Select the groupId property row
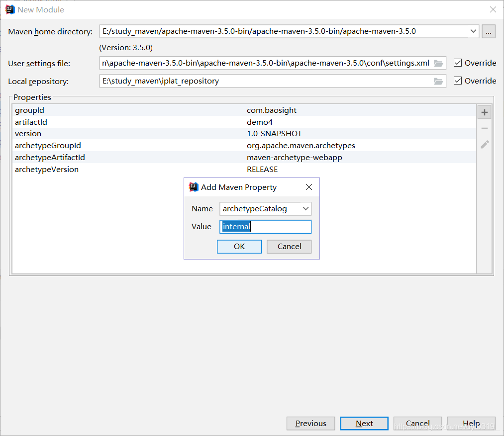504x436 pixels. pos(244,110)
